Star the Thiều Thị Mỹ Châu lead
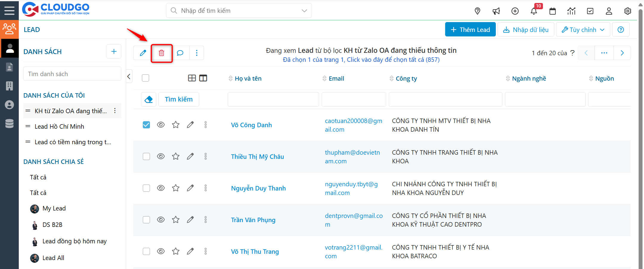This screenshot has width=644, height=269. click(x=176, y=156)
